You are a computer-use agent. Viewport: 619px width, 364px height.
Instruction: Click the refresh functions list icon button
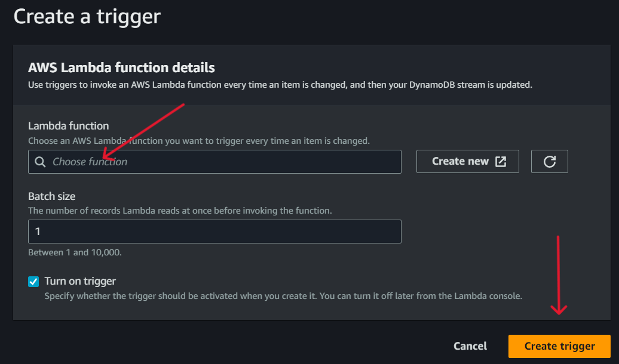tap(550, 161)
